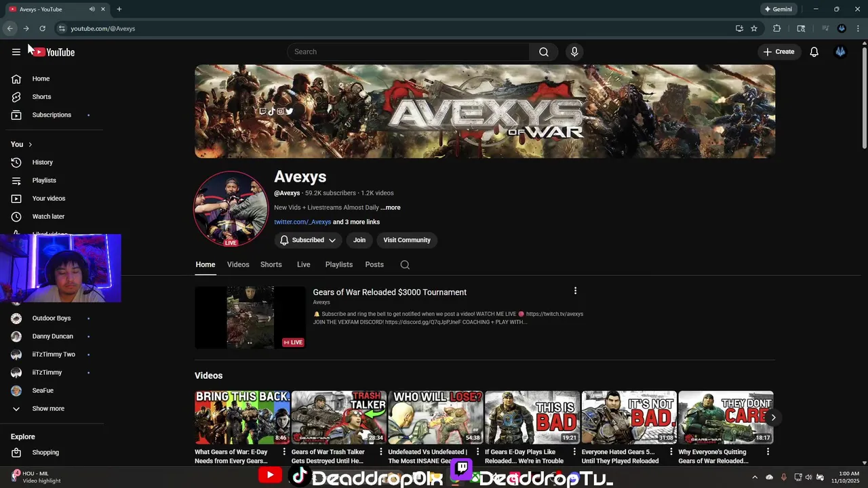Reload the page
The image size is (868, 488).
tap(42, 28)
